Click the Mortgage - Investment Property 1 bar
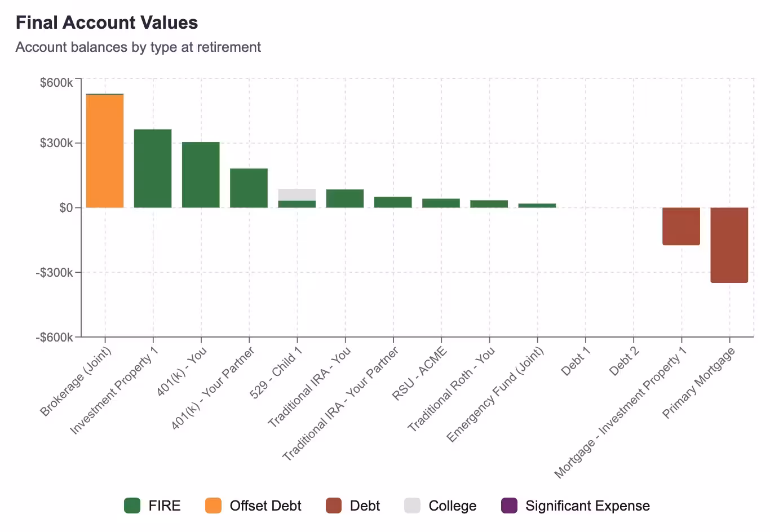This screenshot has height=532, width=770. [x=681, y=226]
